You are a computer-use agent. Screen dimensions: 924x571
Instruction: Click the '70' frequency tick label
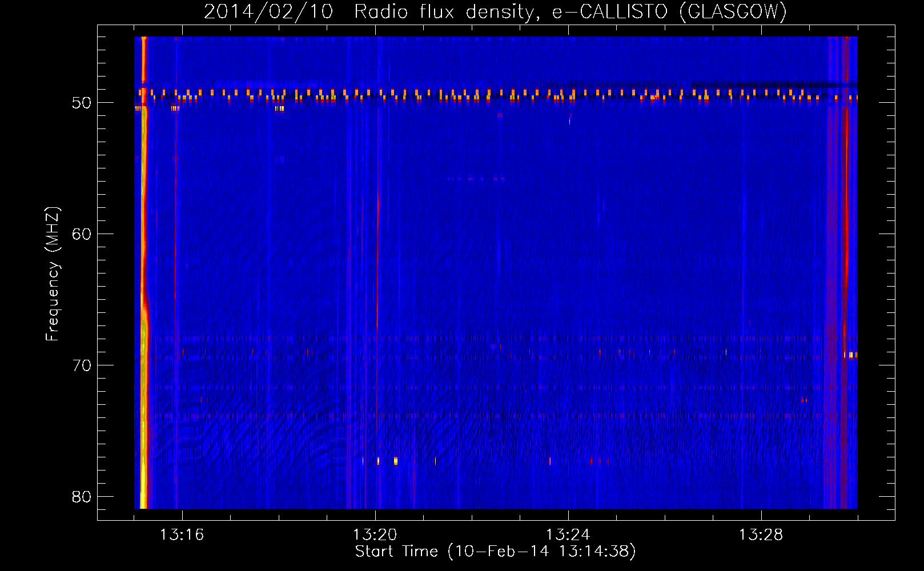tap(82, 365)
